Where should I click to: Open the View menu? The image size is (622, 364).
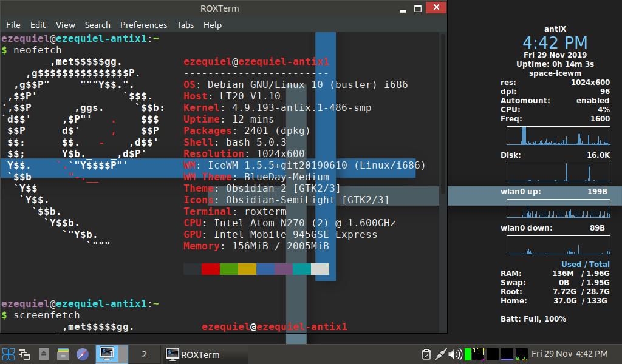pyautogui.click(x=66, y=25)
